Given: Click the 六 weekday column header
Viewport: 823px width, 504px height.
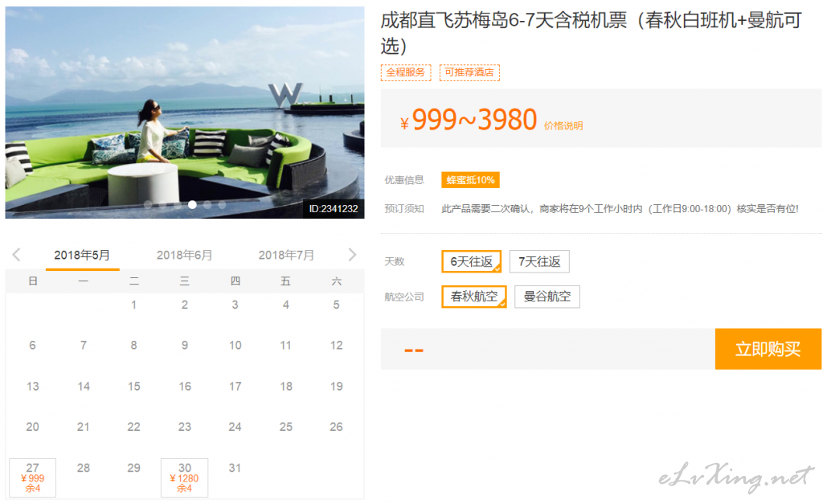Looking at the screenshot, I should (x=337, y=281).
